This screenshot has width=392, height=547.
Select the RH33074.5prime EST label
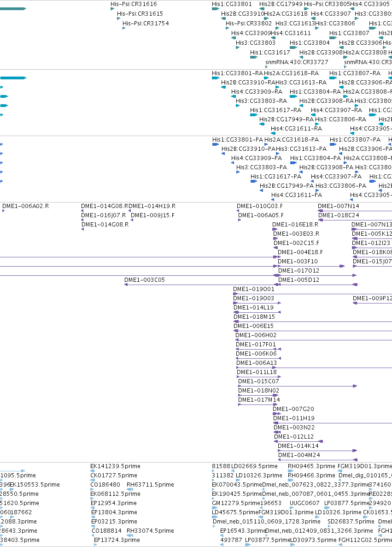(150, 531)
